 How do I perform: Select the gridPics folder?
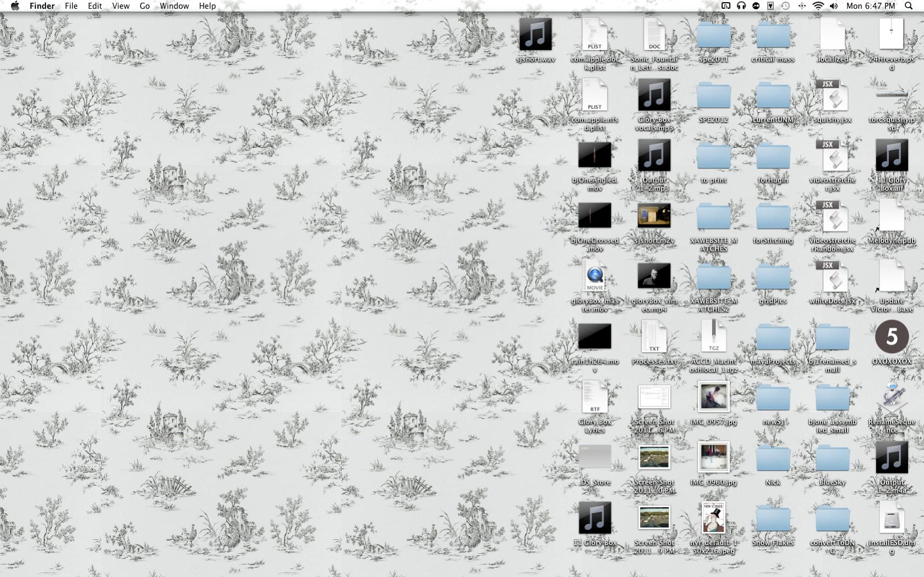coord(773,278)
